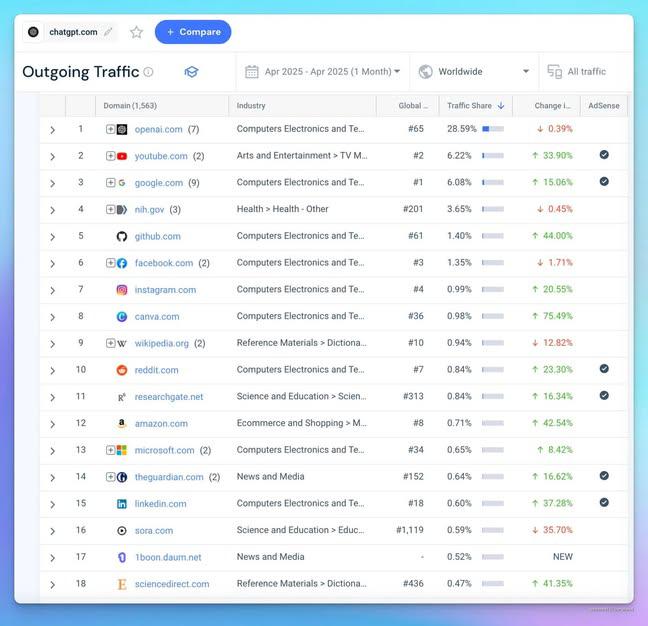Image resolution: width=648 pixels, height=626 pixels.
Task: Click the Compare button
Action: pyautogui.click(x=193, y=32)
